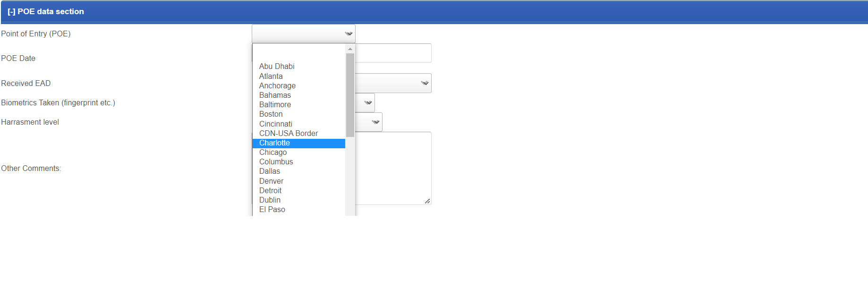Choose El Paso option
This screenshot has width=868, height=306.
click(x=299, y=209)
